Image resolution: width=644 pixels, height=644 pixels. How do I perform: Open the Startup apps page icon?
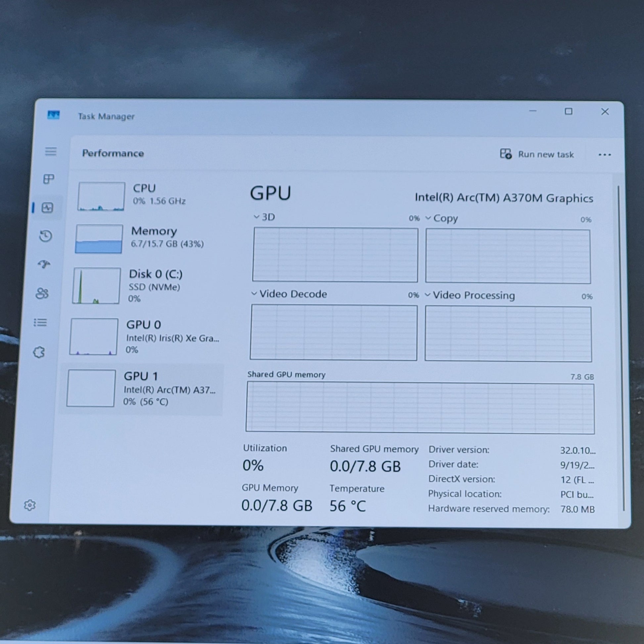(x=44, y=264)
